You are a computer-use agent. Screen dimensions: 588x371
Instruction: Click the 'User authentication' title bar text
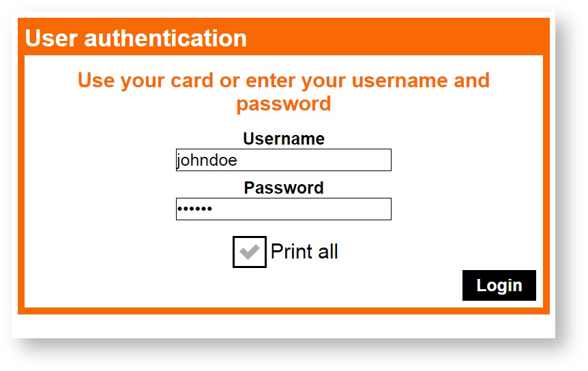click(x=136, y=38)
